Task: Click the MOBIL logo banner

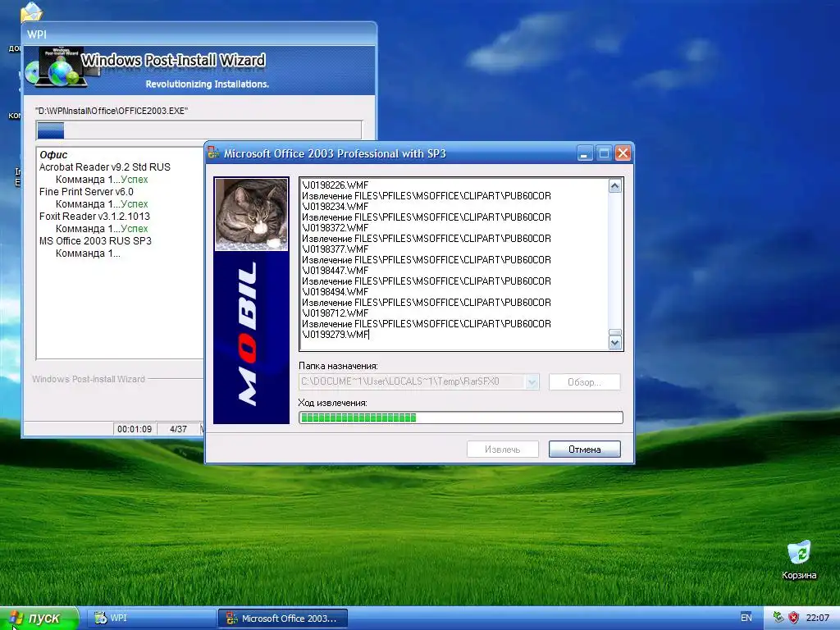Action: coord(251,337)
